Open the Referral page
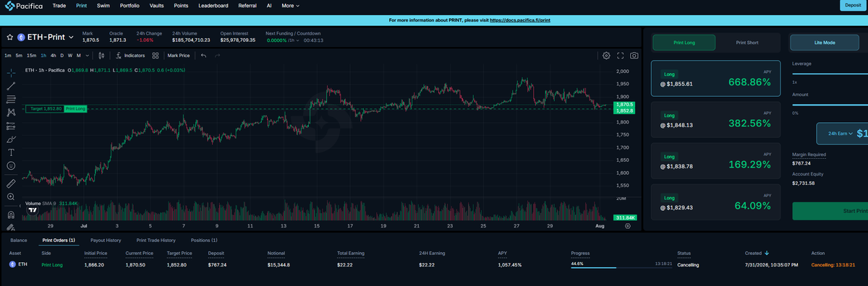Viewport: 868px width, 286px height. point(247,5)
